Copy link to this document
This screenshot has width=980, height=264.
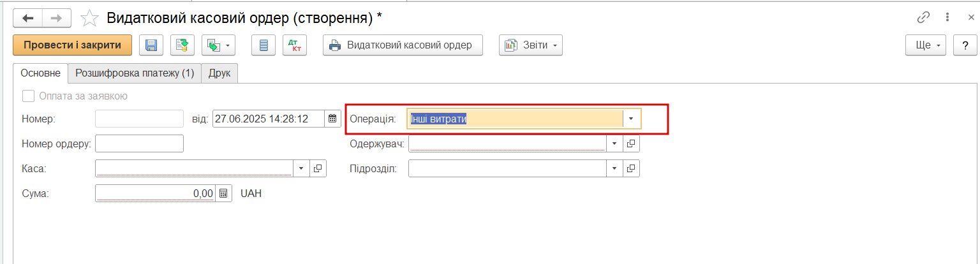(923, 18)
